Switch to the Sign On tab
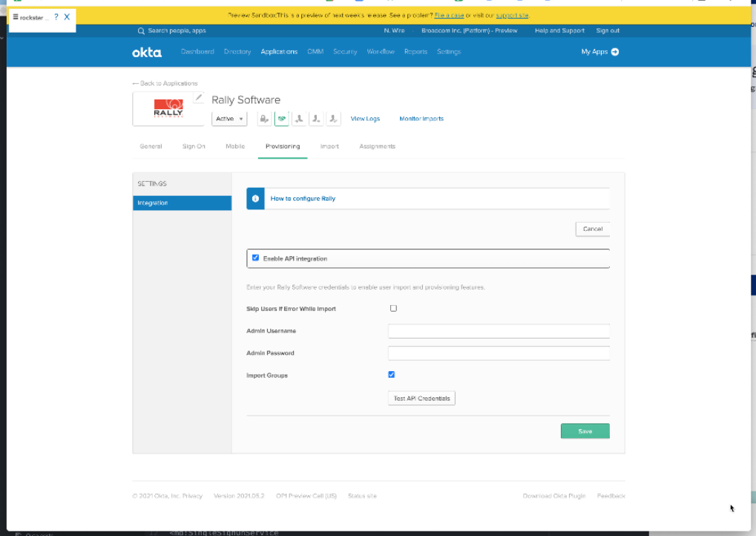The width and height of the screenshot is (756, 536). [x=194, y=146]
